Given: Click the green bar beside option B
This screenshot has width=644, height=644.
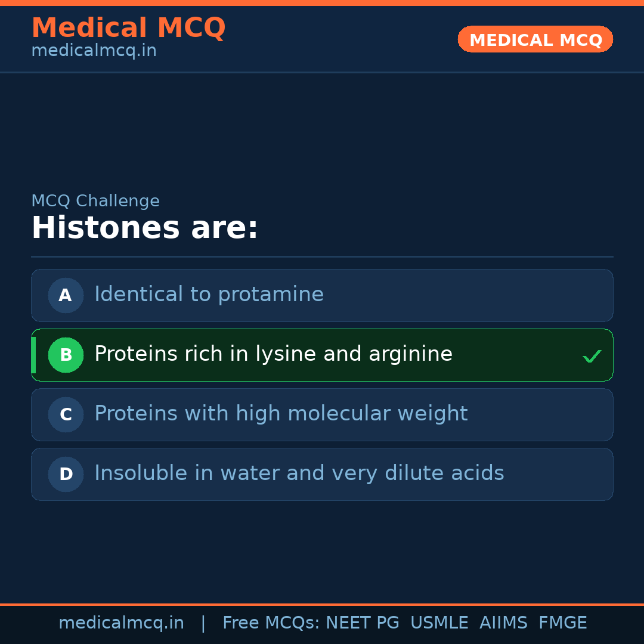Looking at the screenshot, I should coord(33,355).
